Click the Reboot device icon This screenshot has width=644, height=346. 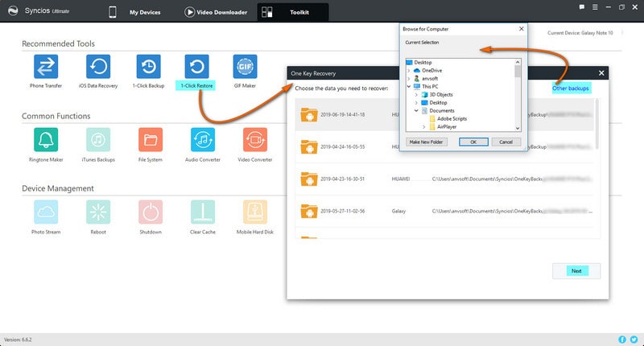(98, 212)
